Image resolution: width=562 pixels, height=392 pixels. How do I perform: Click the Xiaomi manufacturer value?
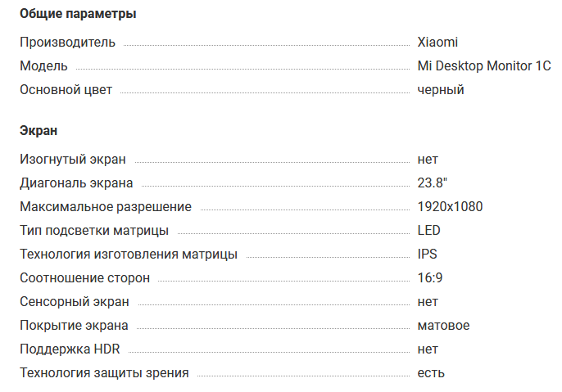pos(437,43)
